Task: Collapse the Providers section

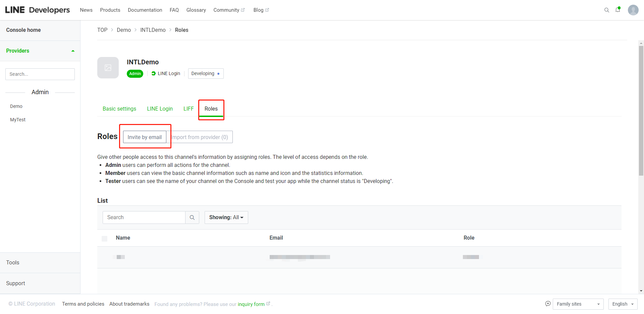Action: click(x=73, y=51)
